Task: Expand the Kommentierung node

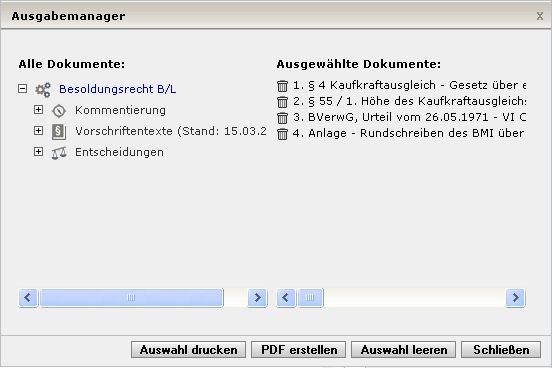Action: pyautogui.click(x=38, y=110)
